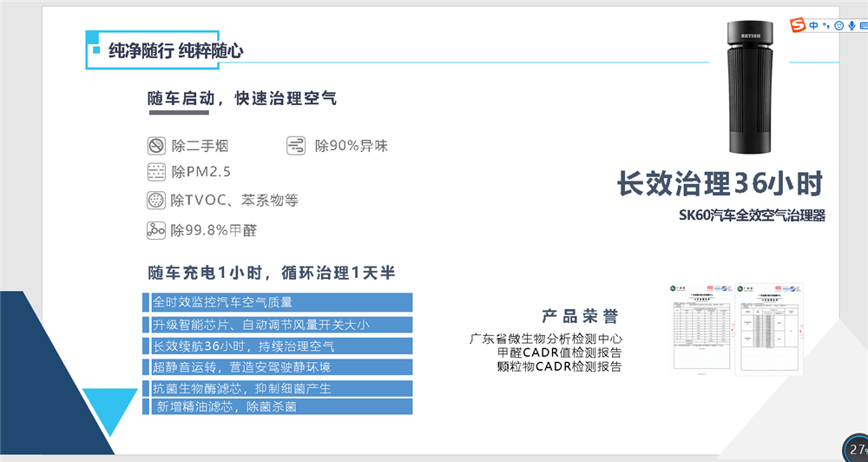Select the title 纯净随行 纯粹随心
The width and height of the screenshot is (868, 462).
click(x=176, y=51)
